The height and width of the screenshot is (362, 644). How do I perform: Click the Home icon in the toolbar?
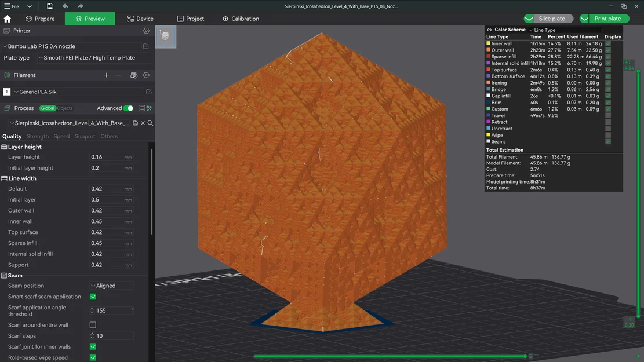pos(7,18)
